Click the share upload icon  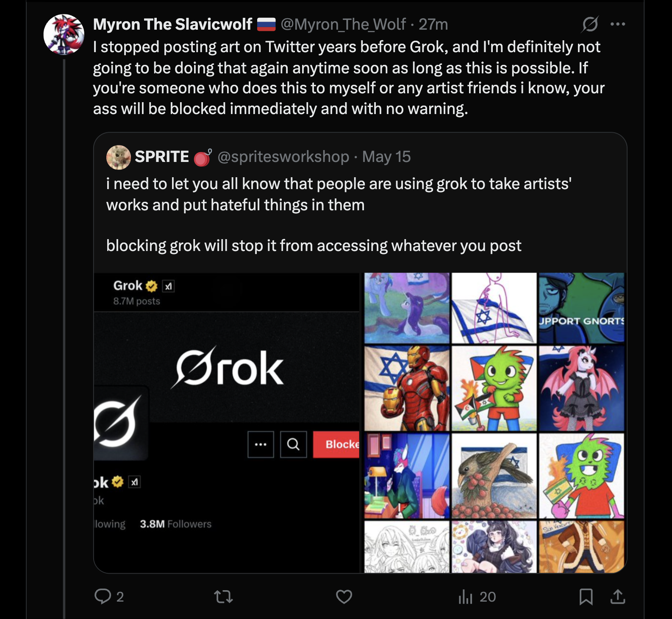click(618, 597)
